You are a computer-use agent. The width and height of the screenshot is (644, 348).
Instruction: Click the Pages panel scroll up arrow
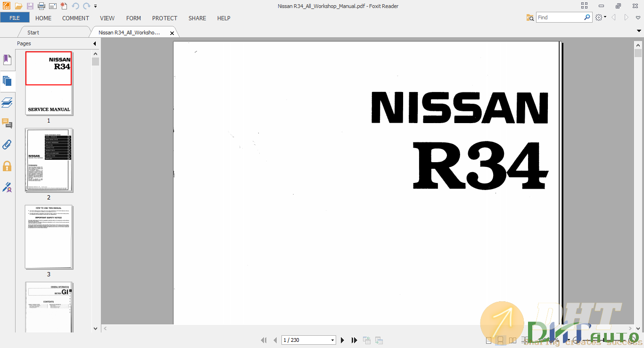(95, 54)
